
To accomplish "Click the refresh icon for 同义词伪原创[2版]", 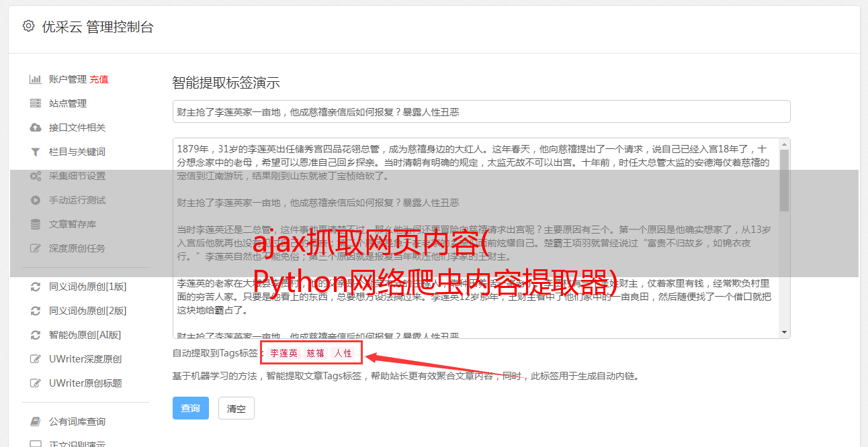I will (x=36, y=311).
